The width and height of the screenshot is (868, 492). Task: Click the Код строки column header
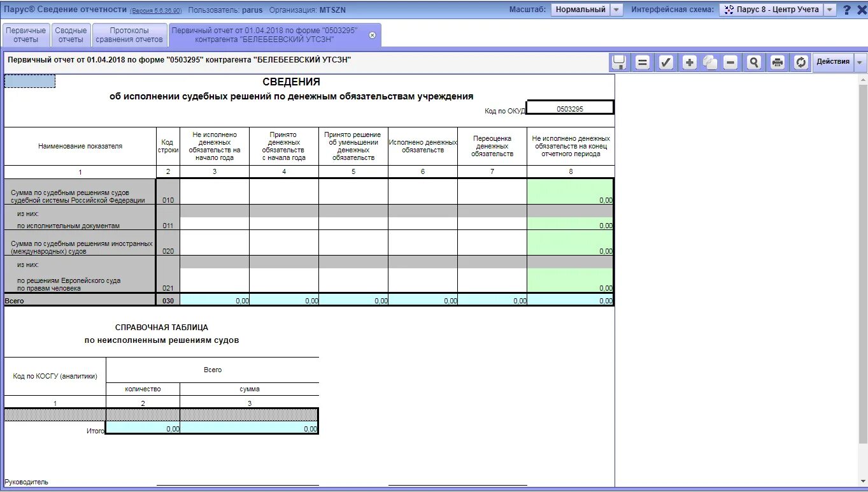[168, 147]
